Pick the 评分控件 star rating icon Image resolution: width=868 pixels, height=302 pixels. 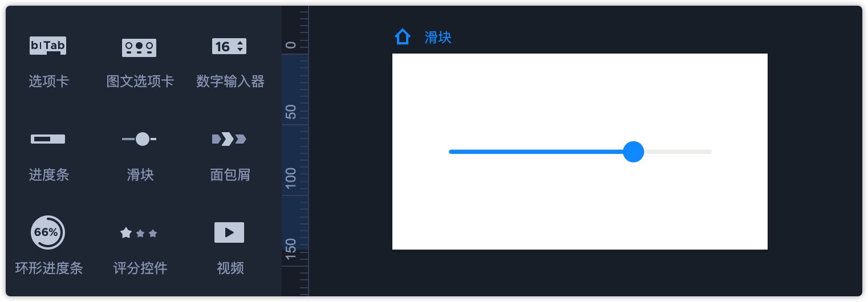[139, 233]
